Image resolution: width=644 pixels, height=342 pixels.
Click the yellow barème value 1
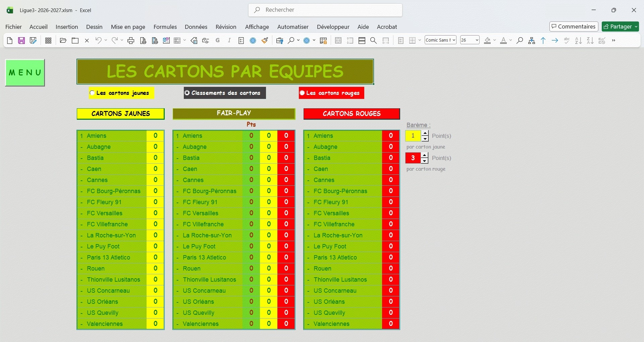[x=413, y=136]
